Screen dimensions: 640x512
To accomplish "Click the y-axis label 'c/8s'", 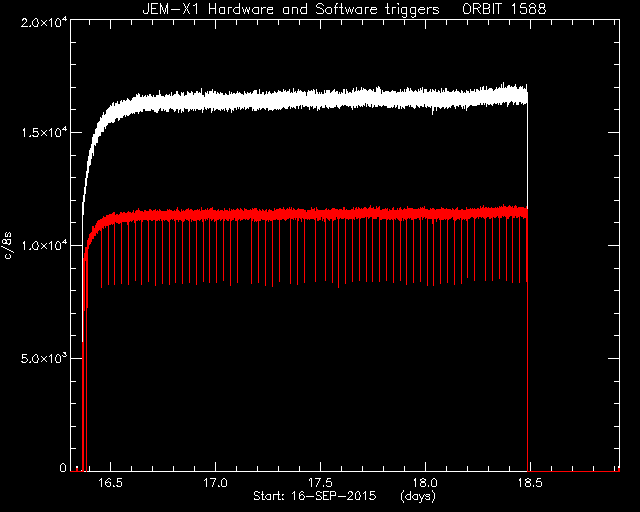I will pyautogui.click(x=8, y=245).
